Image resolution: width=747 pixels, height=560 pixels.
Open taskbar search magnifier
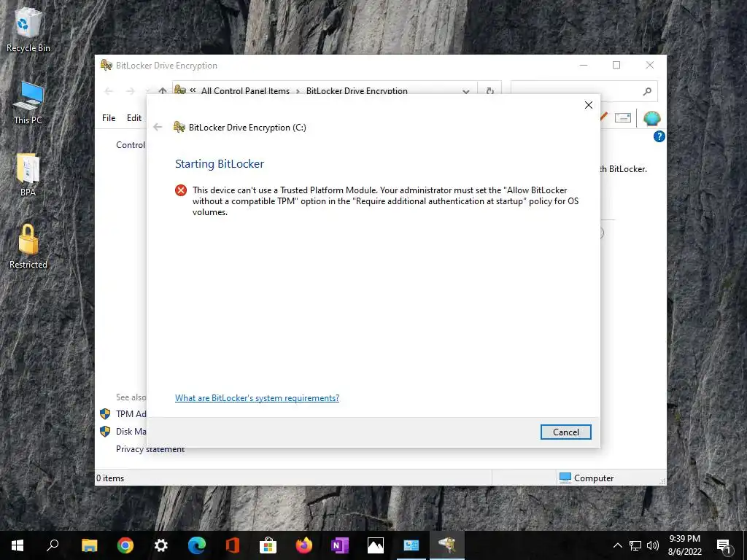[x=53, y=545]
